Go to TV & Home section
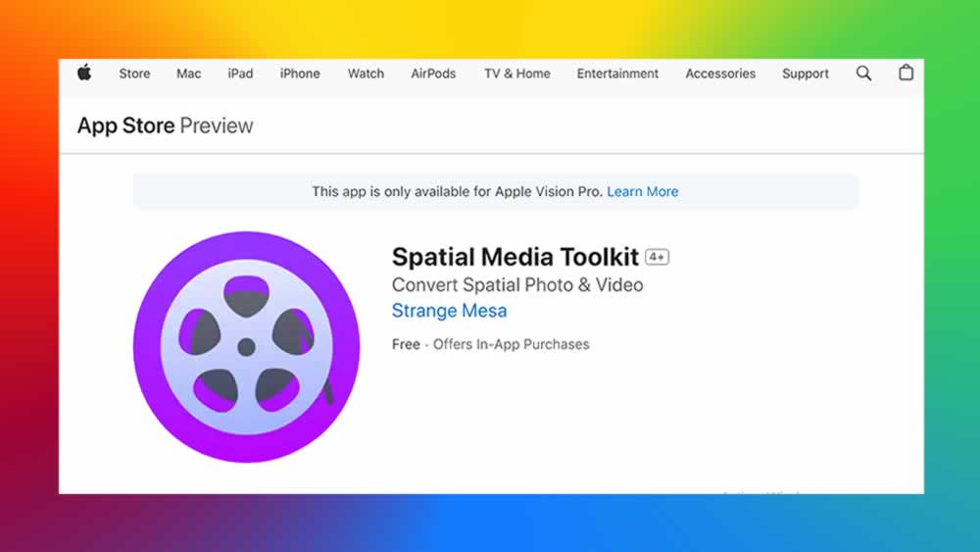The width and height of the screenshot is (980, 552). (x=516, y=74)
